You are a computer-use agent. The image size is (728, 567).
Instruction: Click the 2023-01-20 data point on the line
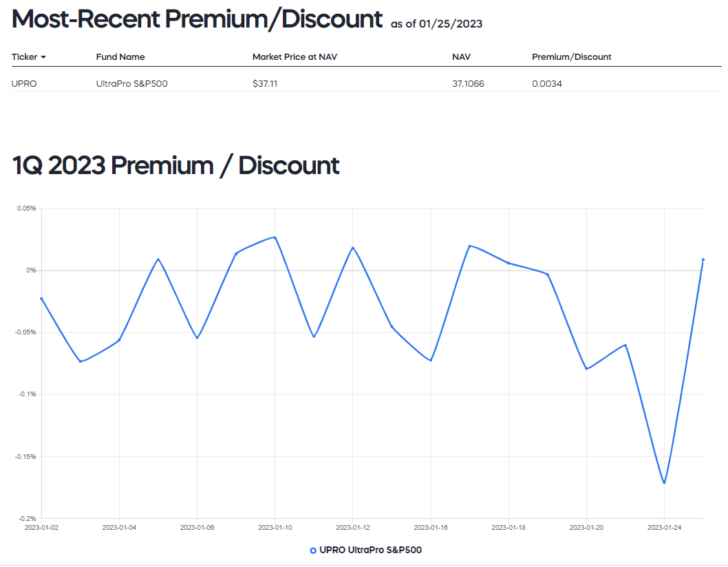point(586,369)
